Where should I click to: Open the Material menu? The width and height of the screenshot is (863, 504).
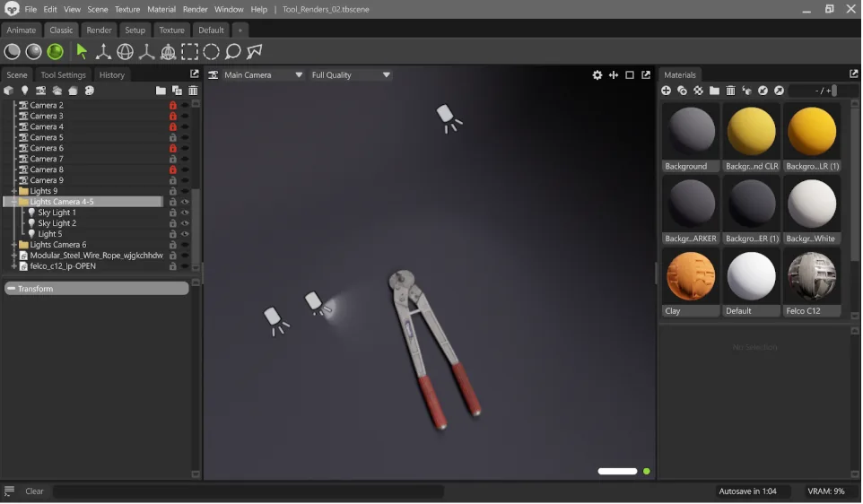pos(161,9)
